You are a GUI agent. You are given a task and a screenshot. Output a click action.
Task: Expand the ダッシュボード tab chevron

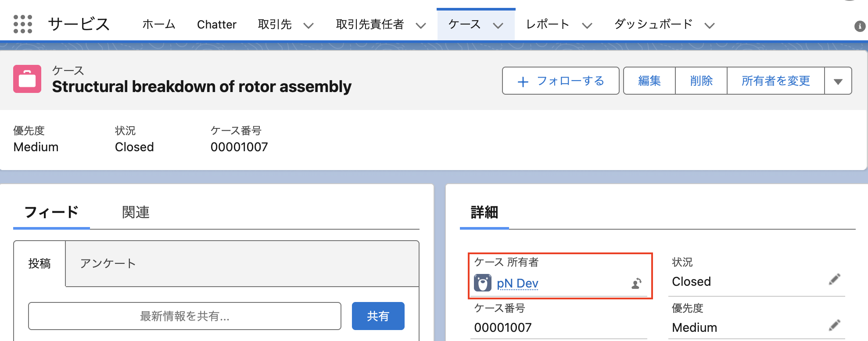(710, 25)
